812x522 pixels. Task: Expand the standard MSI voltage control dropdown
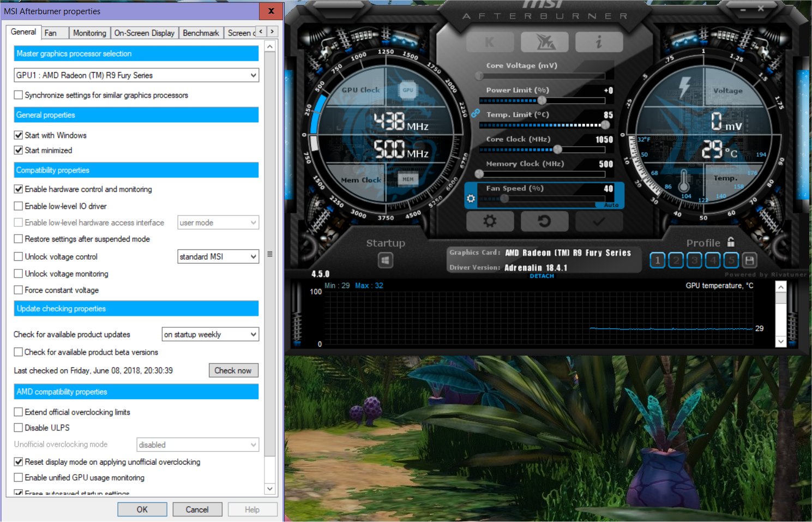[218, 256]
